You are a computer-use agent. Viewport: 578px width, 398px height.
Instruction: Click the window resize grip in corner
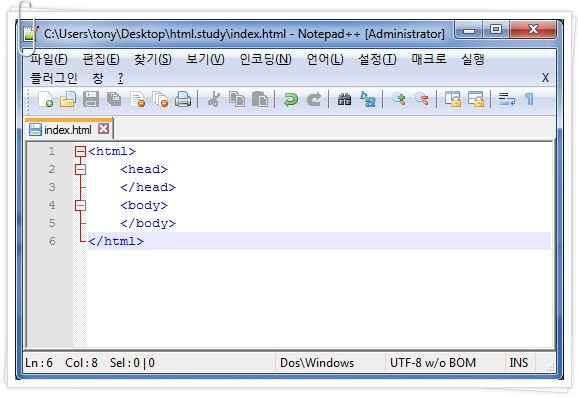[x=551, y=367]
